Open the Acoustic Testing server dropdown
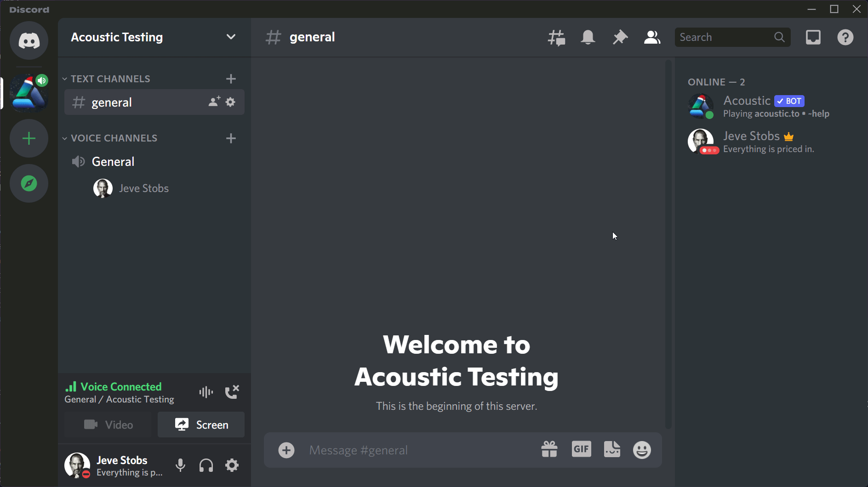Viewport: 868px width, 487px height. click(231, 37)
